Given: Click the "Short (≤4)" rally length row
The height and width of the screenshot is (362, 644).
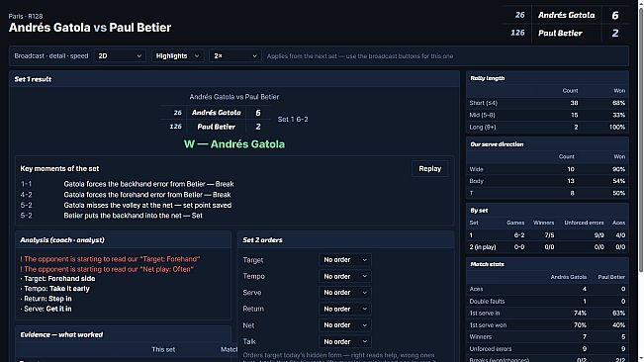Looking at the screenshot, I should tap(547, 103).
